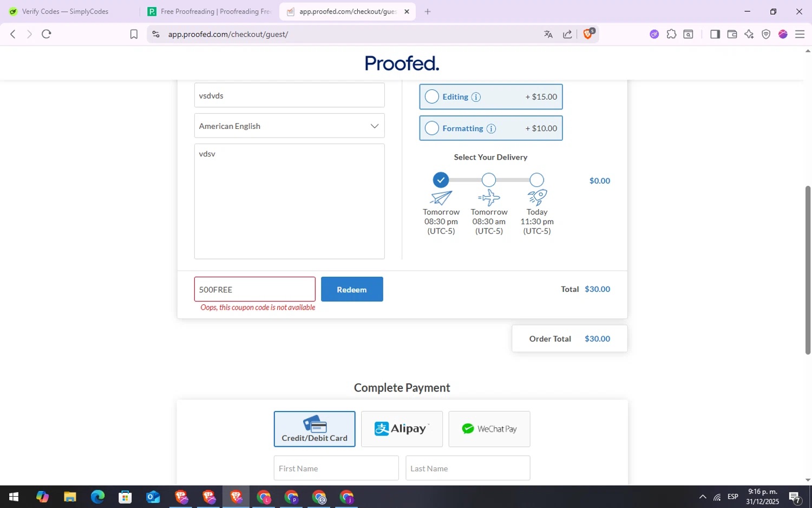
Task: Open the clock and date panel
Action: (x=762, y=497)
